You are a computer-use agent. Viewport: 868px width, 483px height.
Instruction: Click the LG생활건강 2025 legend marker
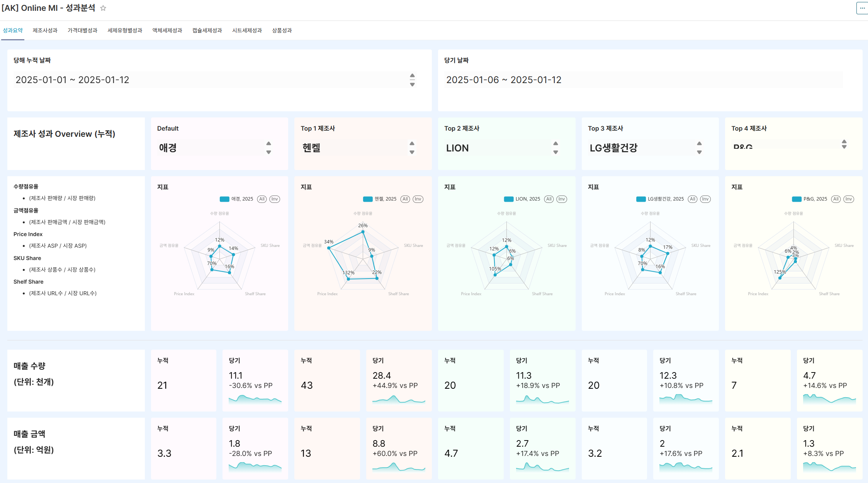(x=641, y=199)
